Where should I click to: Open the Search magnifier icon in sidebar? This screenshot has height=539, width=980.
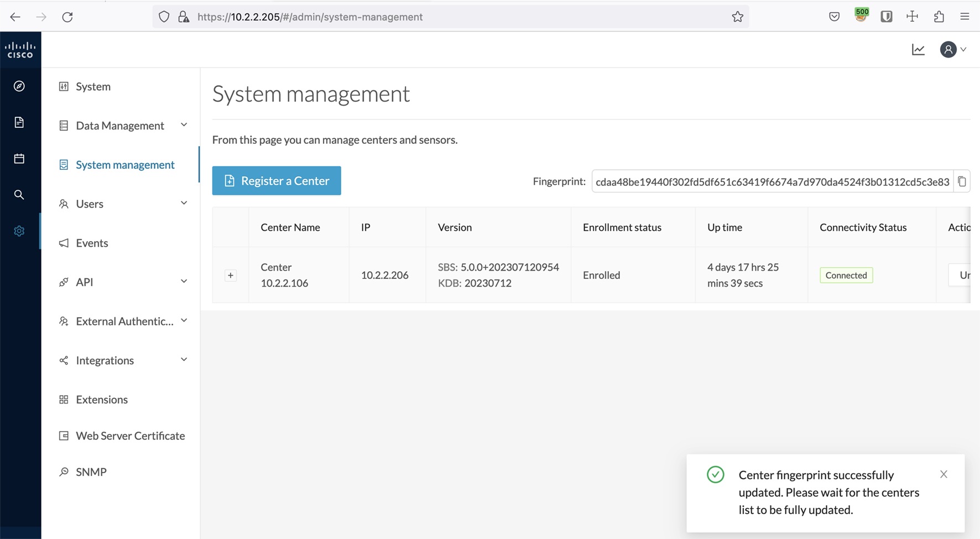[19, 194]
